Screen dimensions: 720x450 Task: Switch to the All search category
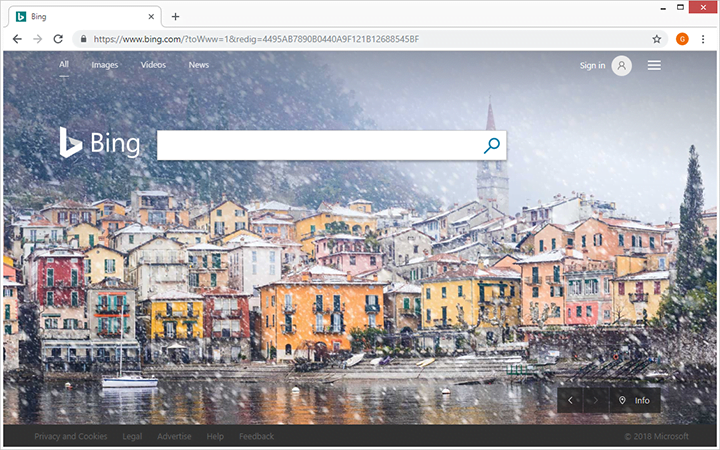(x=64, y=65)
